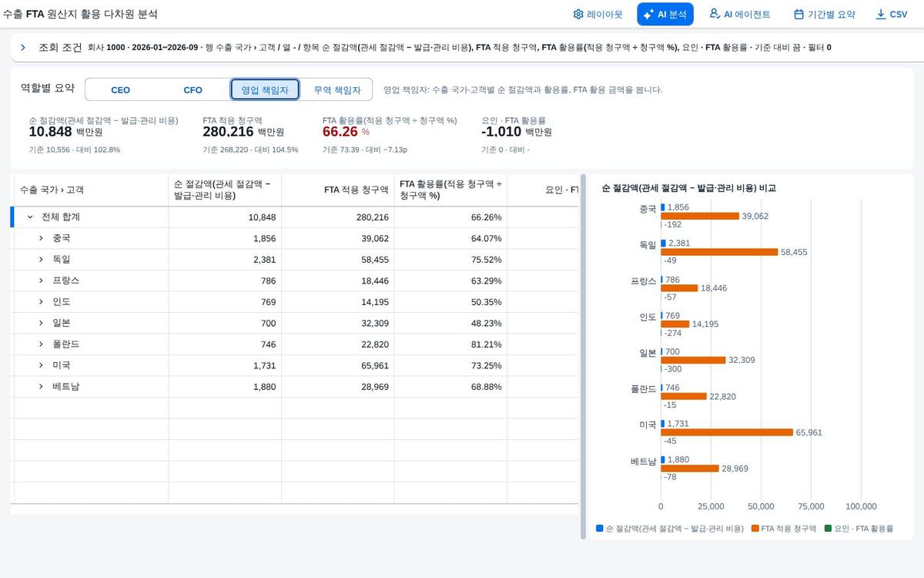Screen dimensions: 924x578
Task: Click the FTA 적용 청구액 column header
Action: click(337, 190)
